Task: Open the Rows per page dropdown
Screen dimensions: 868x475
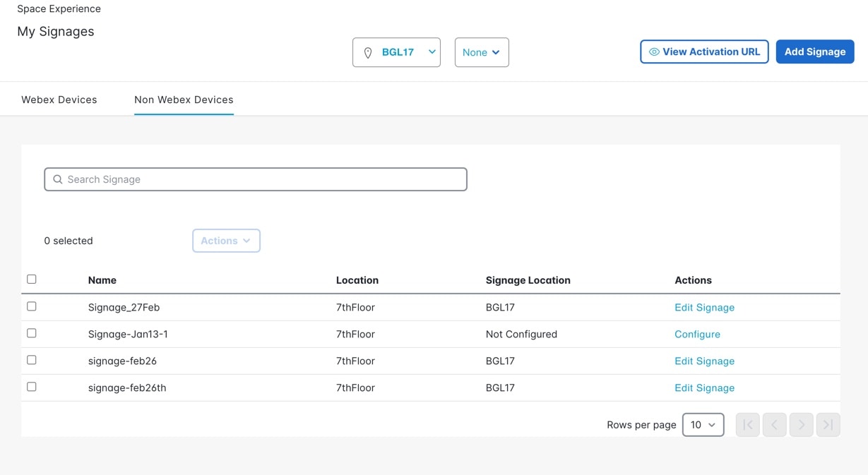Action: coord(703,425)
